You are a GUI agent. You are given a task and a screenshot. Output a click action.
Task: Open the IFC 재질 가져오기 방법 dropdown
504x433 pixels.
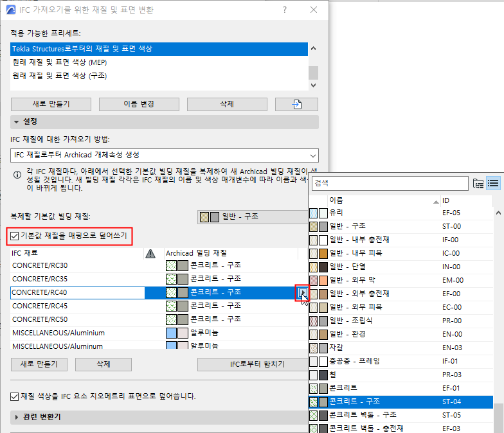pos(165,155)
